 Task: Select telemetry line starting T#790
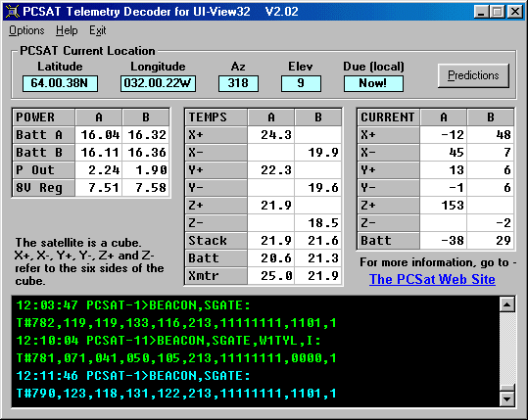point(176,394)
